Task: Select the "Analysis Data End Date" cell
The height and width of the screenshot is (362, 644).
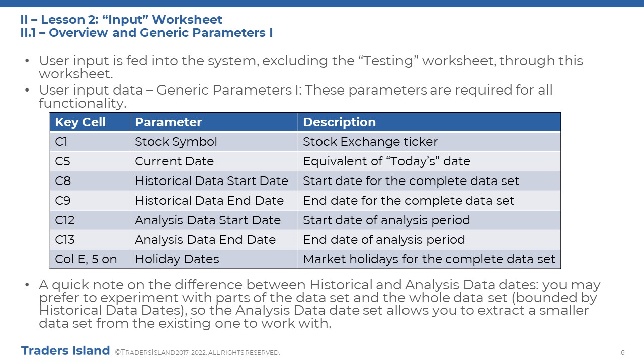Action: click(x=214, y=240)
